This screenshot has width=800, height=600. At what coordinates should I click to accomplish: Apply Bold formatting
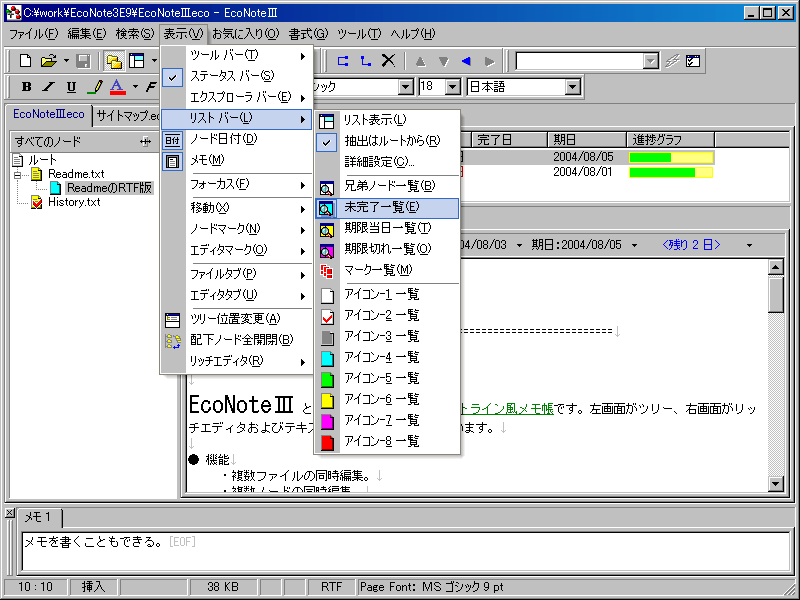tap(26, 87)
